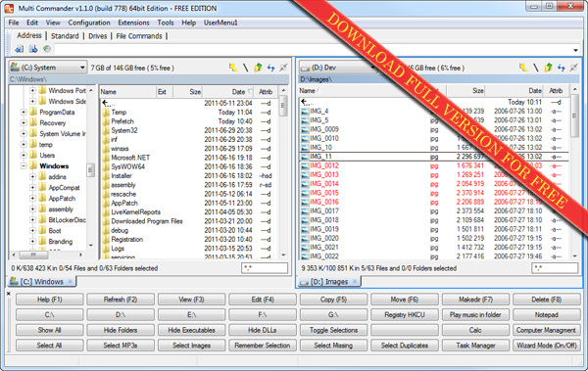Click the Show All button

[49, 330]
